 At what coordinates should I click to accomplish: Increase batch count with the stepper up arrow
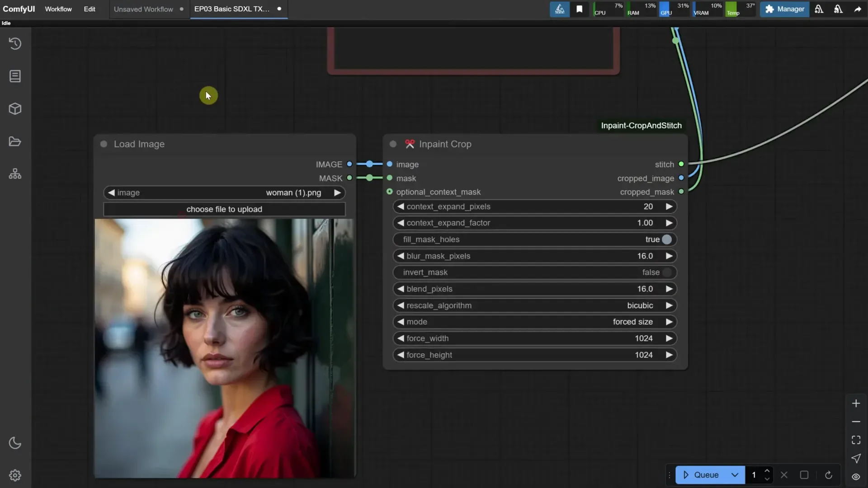(x=767, y=471)
